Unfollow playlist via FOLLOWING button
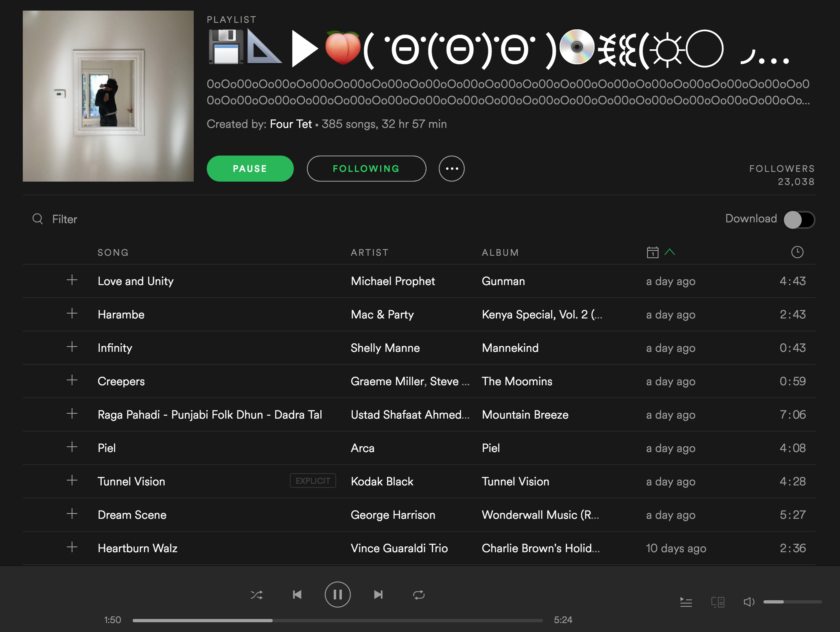Viewport: 840px width, 632px height. (366, 169)
